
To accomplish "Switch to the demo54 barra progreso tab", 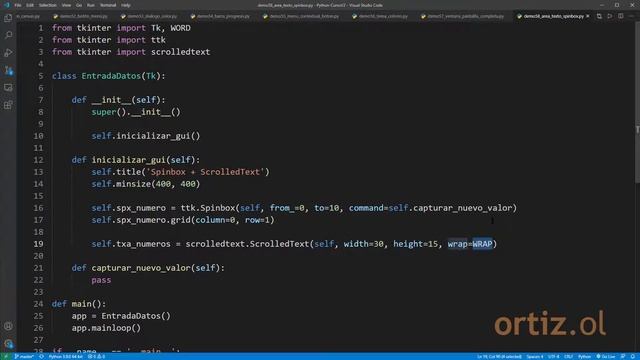I will pos(220,16).
